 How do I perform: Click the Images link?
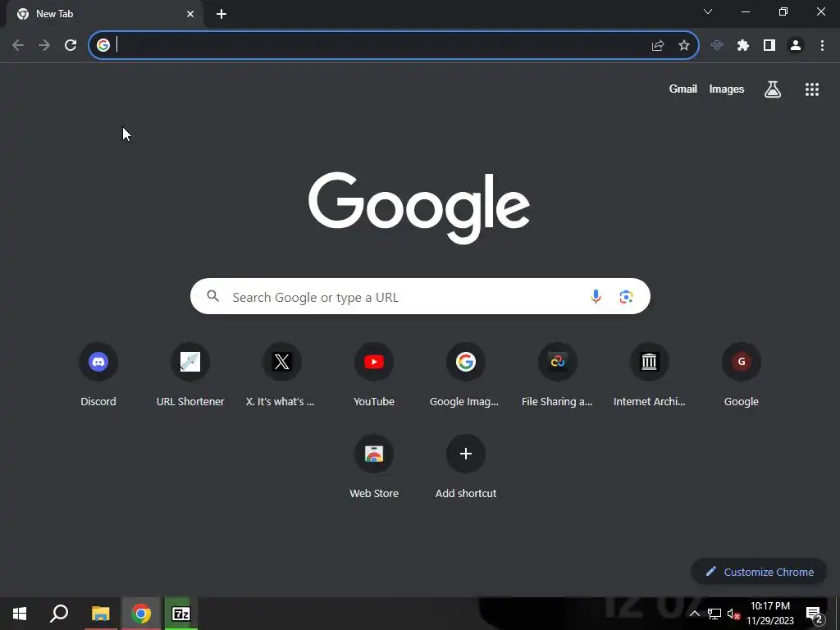pos(727,89)
